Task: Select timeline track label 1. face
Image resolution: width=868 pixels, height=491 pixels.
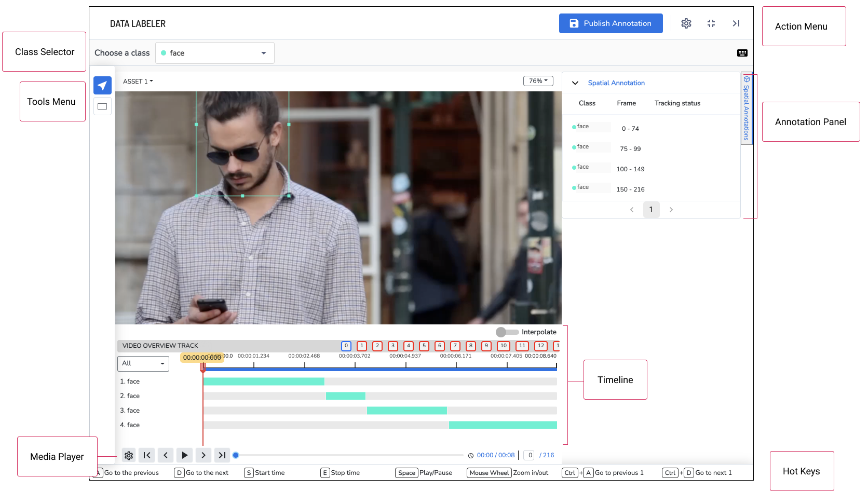Action: 130,381
